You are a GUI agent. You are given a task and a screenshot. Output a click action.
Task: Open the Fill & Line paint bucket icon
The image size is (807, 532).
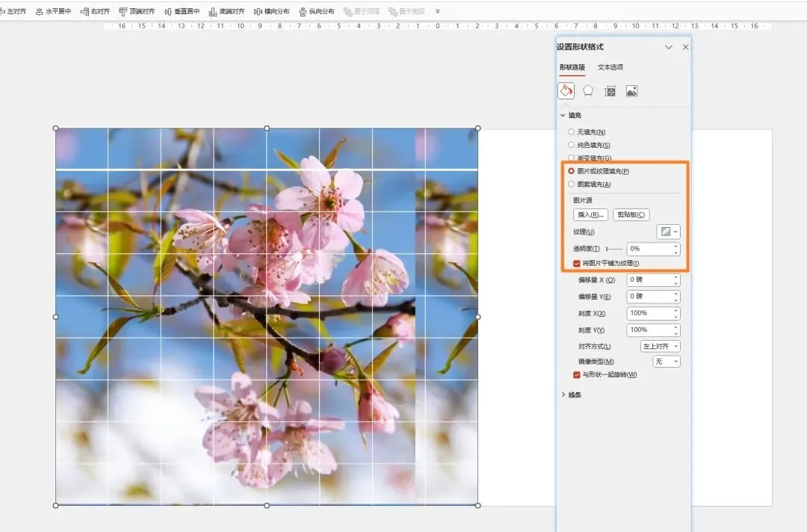click(566, 91)
